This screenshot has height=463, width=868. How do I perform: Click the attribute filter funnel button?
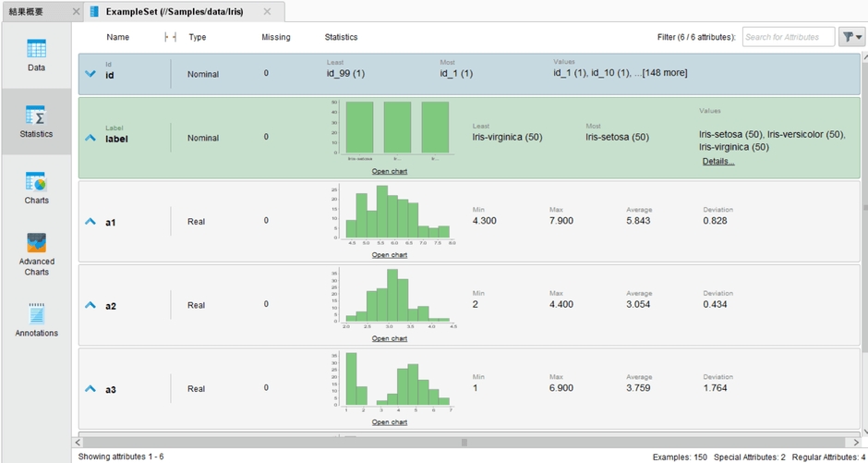pyautogui.click(x=850, y=37)
